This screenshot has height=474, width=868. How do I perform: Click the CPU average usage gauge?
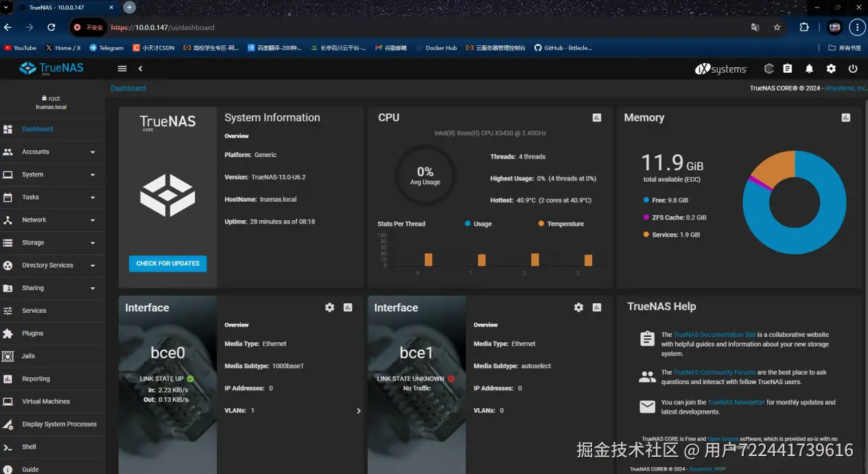point(425,174)
